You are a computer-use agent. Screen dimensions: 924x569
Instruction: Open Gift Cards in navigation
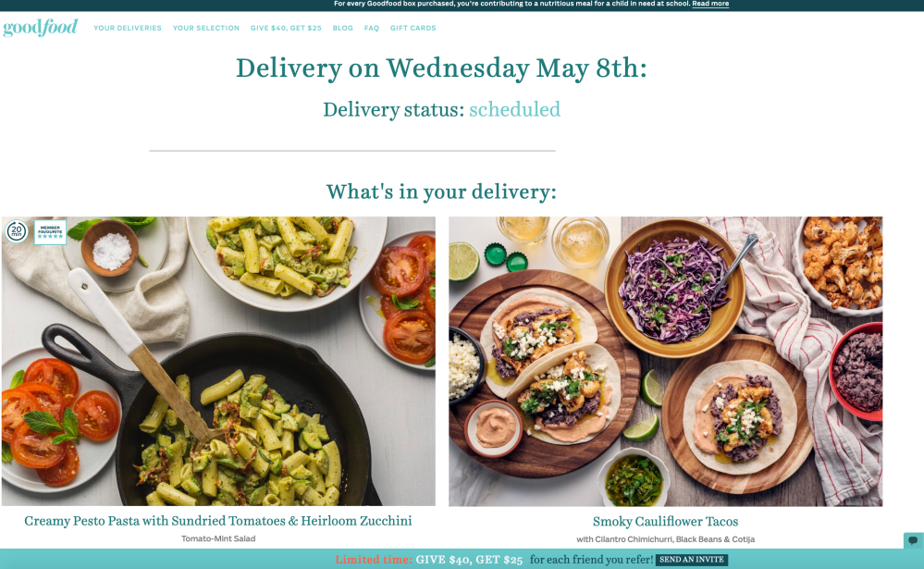[413, 28]
